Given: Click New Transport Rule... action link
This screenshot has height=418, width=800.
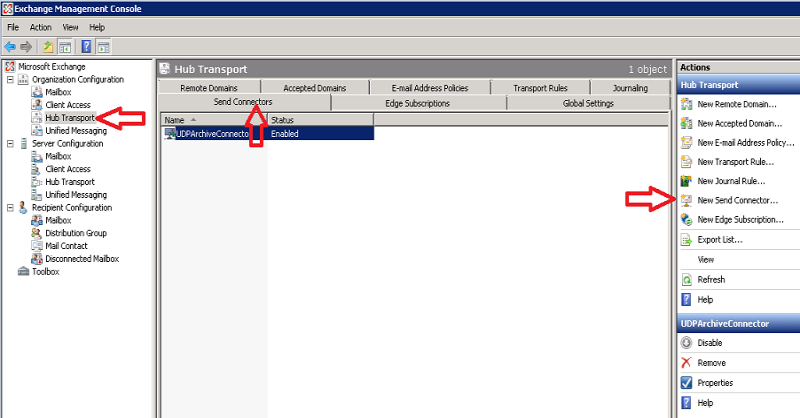Looking at the screenshot, I should tap(736, 162).
